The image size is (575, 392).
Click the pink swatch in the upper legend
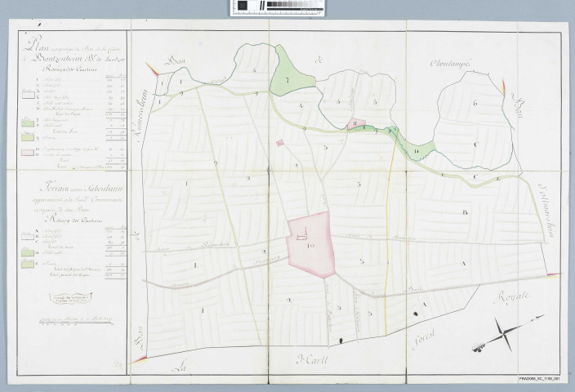click(x=28, y=153)
